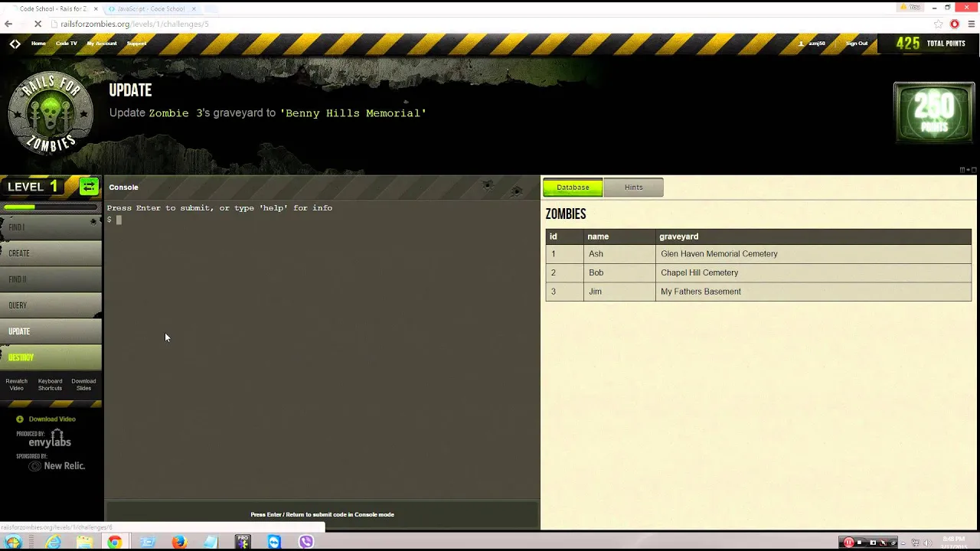Open Firefox from the taskbar
980x551 pixels.
179,542
